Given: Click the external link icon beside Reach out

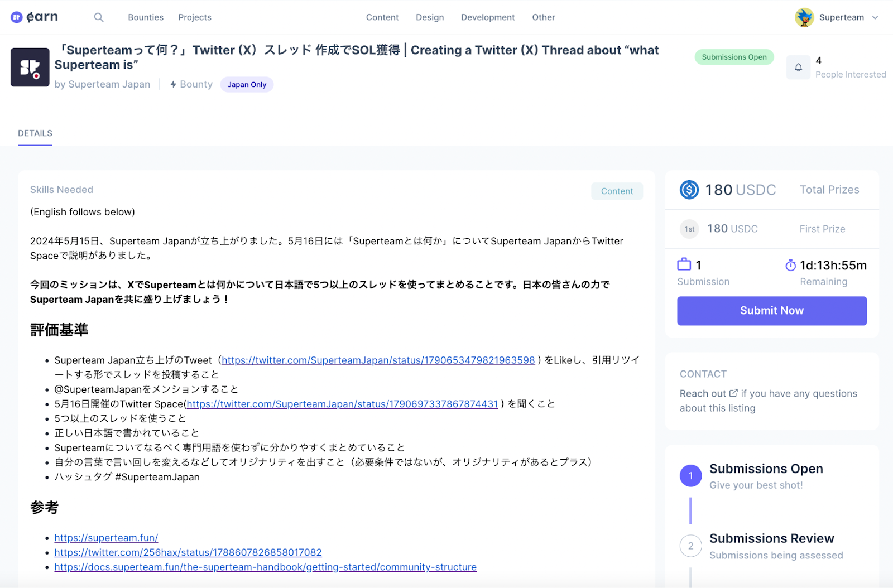Looking at the screenshot, I should [x=733, y=393].
